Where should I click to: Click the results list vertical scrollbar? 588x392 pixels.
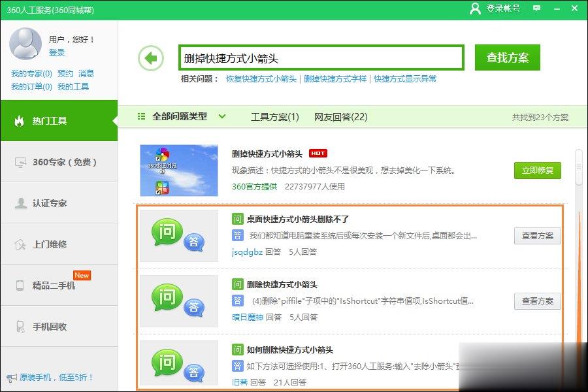click(x=579, y=167)
